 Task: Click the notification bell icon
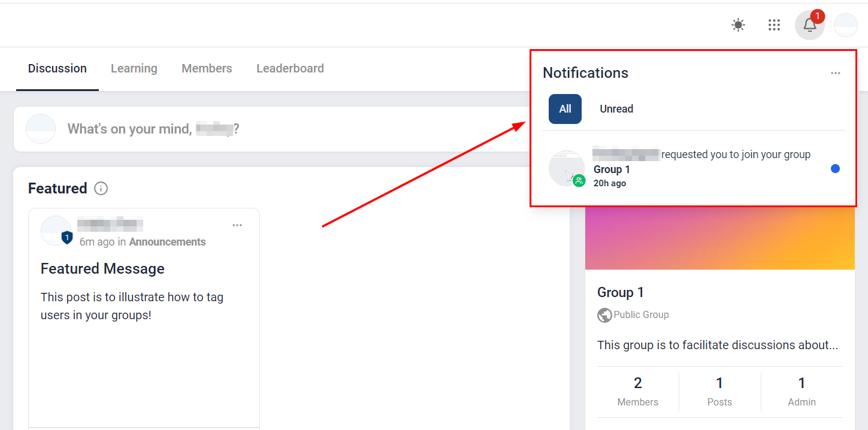(809, 25)
